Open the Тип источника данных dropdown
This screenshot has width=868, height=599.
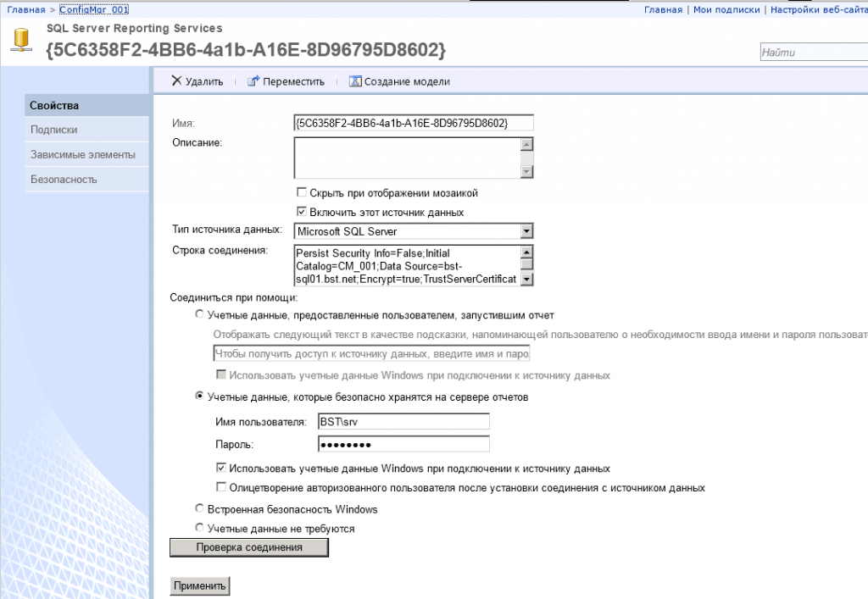(x=526, y=230)
